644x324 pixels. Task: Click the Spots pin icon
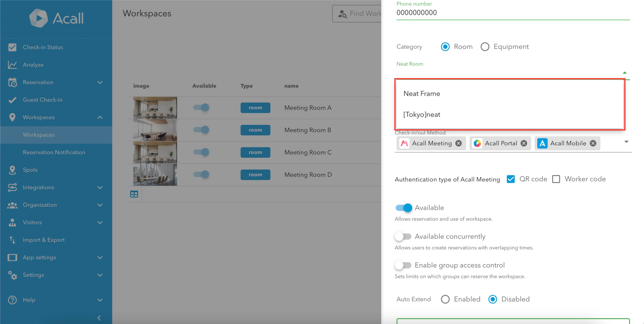[12, 170]
